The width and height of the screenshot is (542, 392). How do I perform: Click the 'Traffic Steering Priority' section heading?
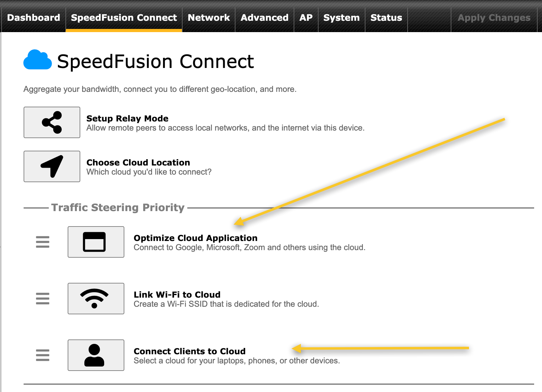118,208
